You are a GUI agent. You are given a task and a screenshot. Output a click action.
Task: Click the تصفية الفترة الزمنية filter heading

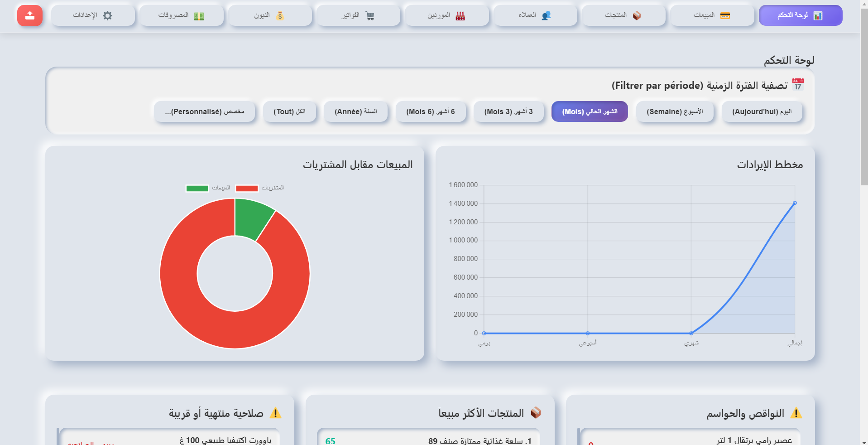[x=700, y=85]
